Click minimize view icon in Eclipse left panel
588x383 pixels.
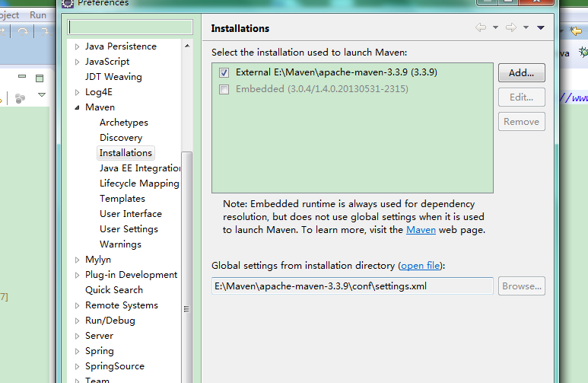[x=22, y=77]
